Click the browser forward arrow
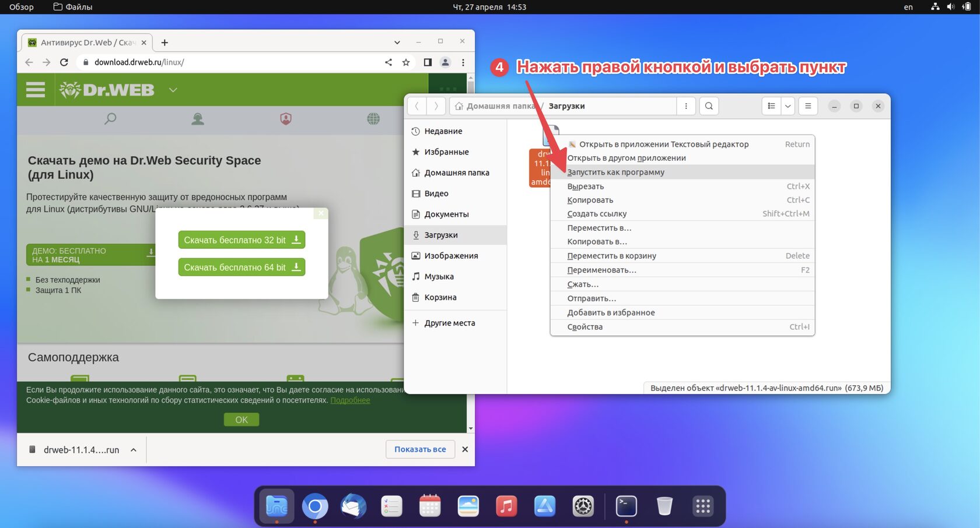Viewport: 980px width, 528px height. tap(47, 62)
